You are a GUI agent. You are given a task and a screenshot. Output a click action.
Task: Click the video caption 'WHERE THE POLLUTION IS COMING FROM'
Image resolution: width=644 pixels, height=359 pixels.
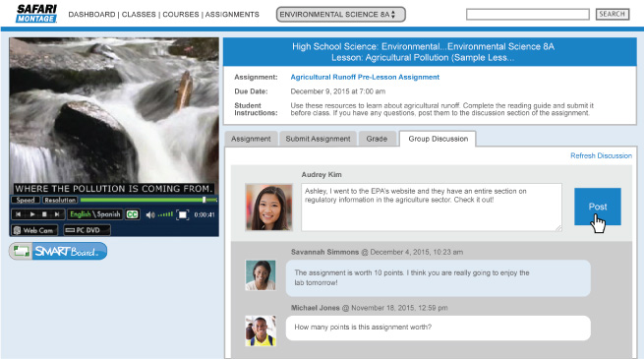click(x=114, y=189)
